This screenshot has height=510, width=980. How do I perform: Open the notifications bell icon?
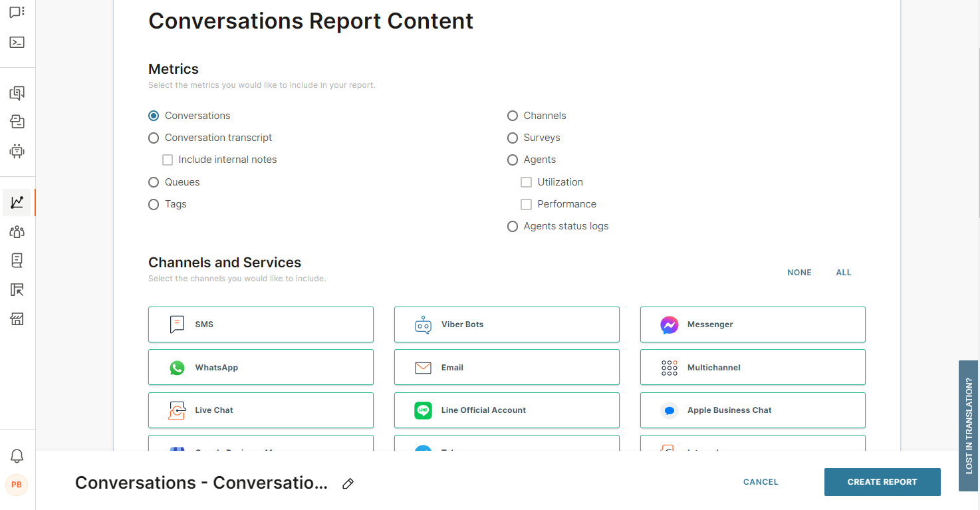(x=17, y=456)
